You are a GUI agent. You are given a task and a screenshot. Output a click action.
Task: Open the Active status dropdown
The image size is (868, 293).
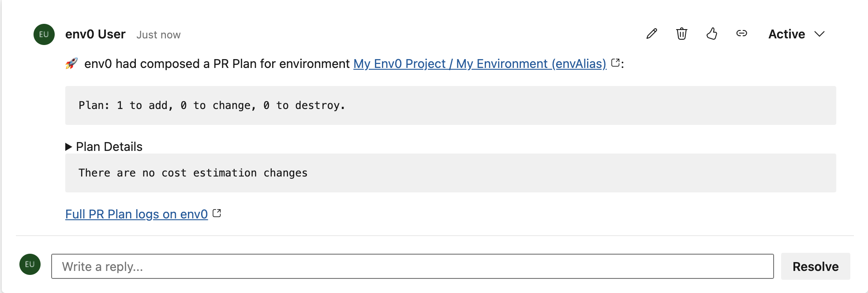click(x=787, y=34)
